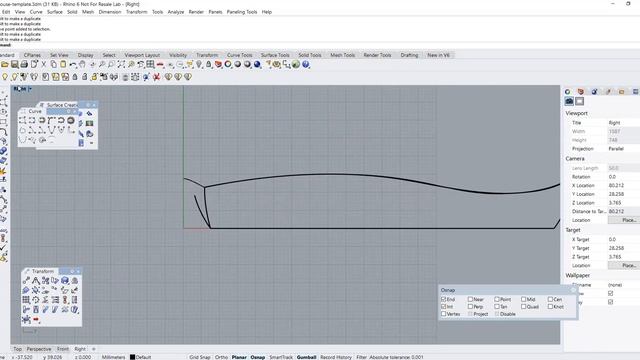Screen dimensions: 640x360
Task: Switch to the Surface Tools toolbar tab
Action: click(x=275, y=55)
